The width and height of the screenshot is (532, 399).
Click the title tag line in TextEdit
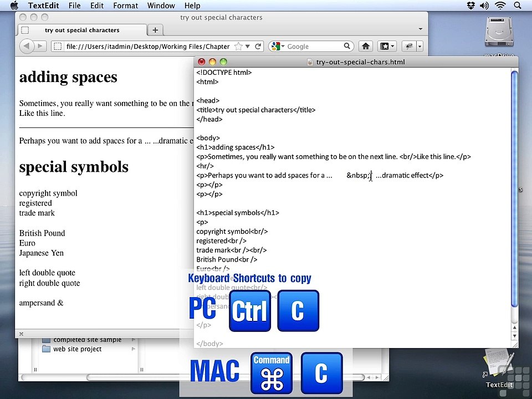point(256,110)
